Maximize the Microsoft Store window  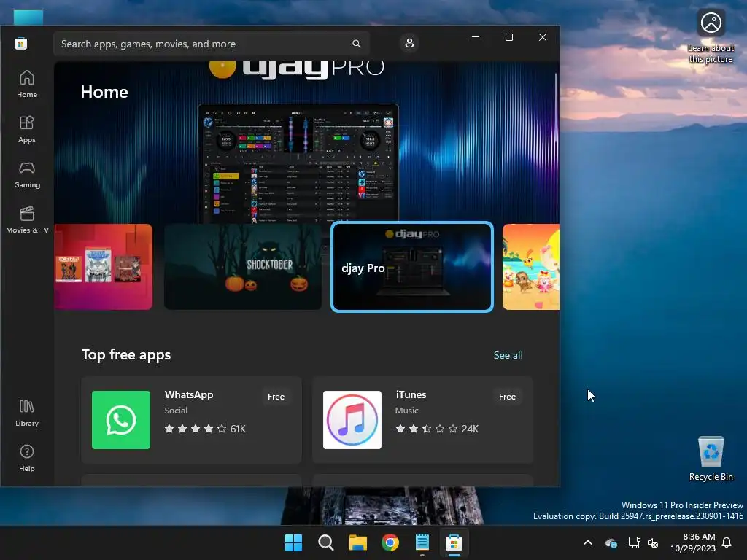pos(508,37)
